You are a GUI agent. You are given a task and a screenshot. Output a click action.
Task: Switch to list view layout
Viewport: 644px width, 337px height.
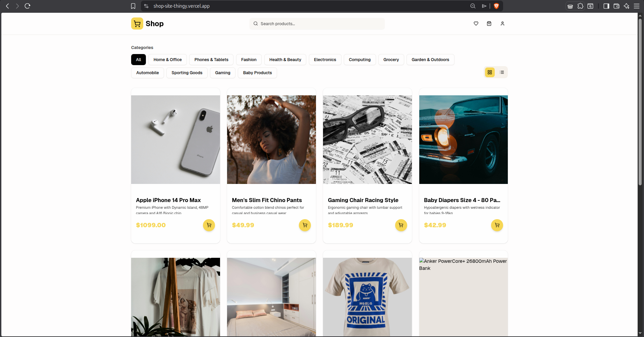click(502, 72)
